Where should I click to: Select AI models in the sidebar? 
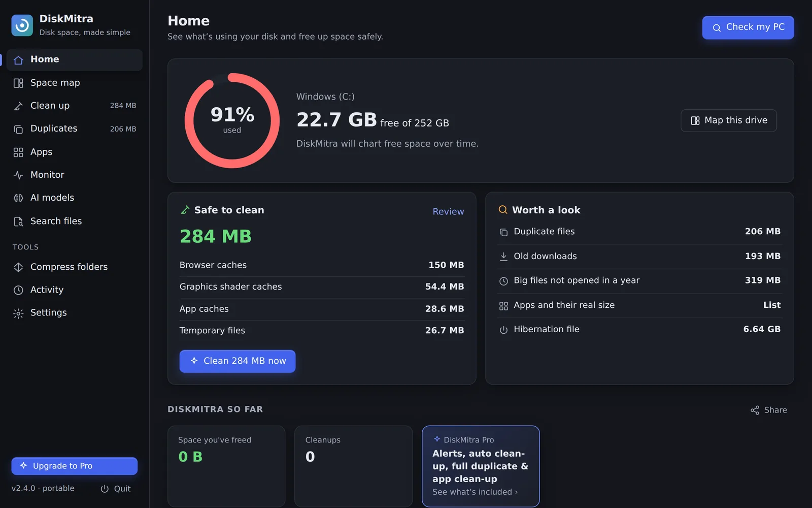pos(75,198)
